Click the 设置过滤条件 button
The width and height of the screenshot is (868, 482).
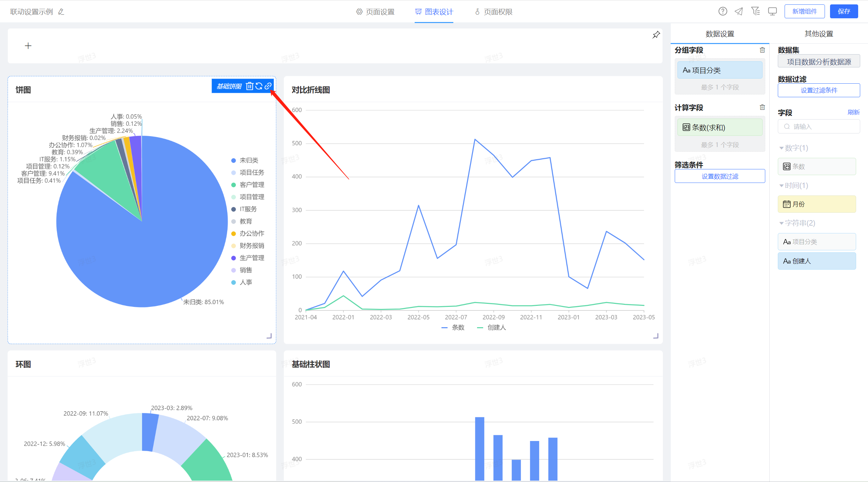coord(819,90)
